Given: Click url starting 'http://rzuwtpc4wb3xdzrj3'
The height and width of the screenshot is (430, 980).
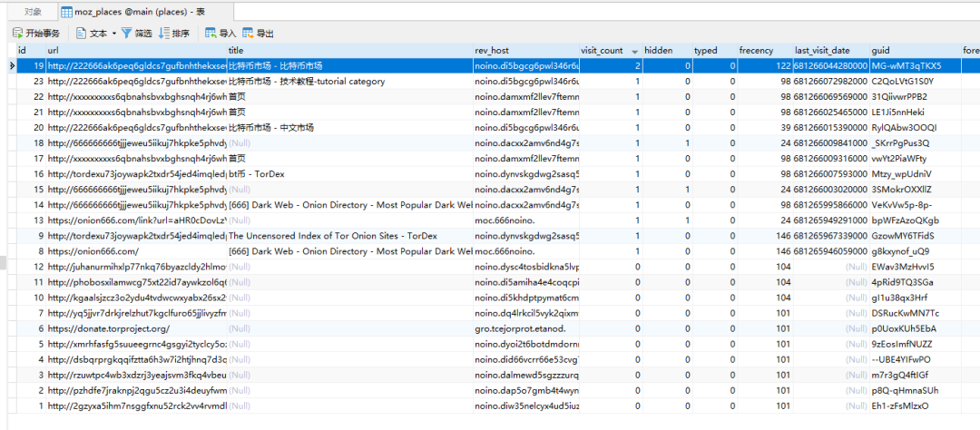Looking at the screenshot, I should click(x=135, y=375).
